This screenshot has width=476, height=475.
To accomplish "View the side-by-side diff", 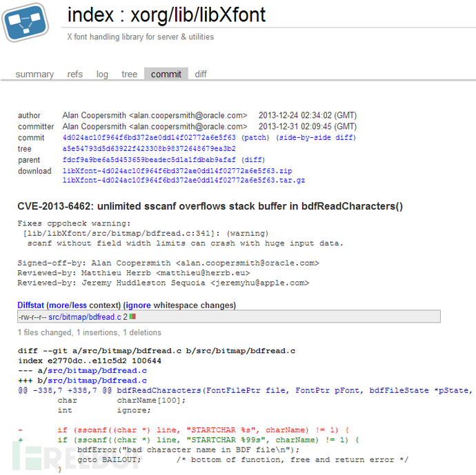I will click(316, 137).
